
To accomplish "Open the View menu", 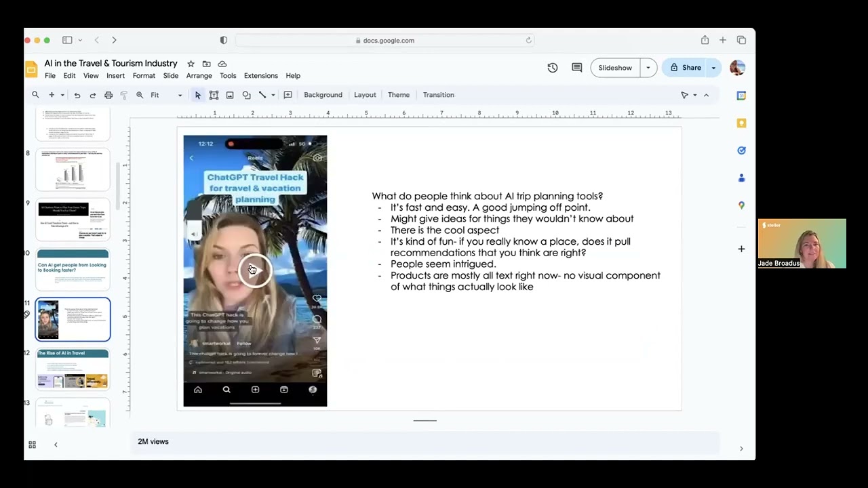I will pyautogui.click(x=91, y=76).
